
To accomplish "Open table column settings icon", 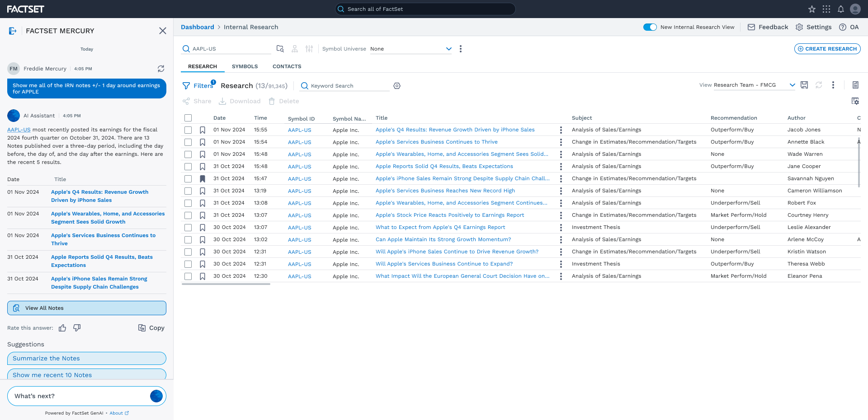I will pos(855,101).
